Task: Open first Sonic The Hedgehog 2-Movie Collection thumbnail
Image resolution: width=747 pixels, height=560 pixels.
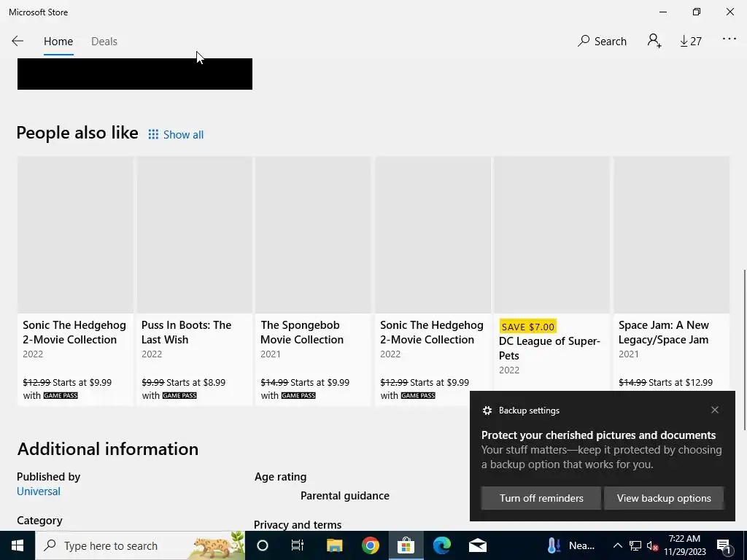Action: [75, 235]
